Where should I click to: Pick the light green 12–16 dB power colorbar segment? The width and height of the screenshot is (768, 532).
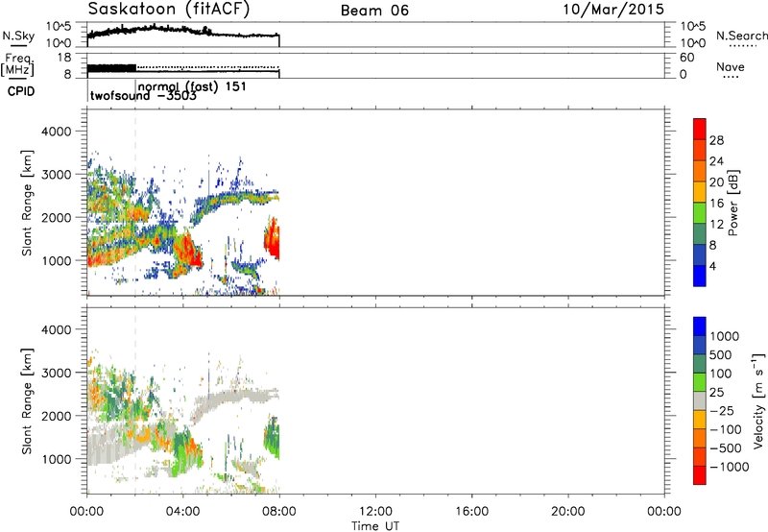[700, 212]
